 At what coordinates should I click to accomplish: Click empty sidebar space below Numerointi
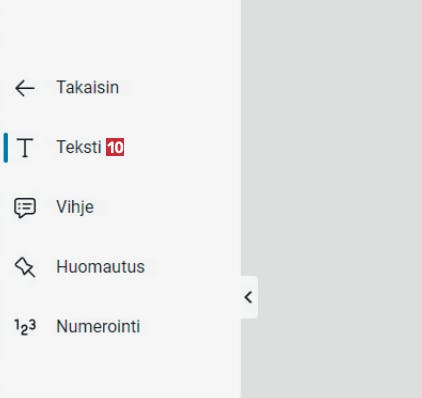pos(120,370)
